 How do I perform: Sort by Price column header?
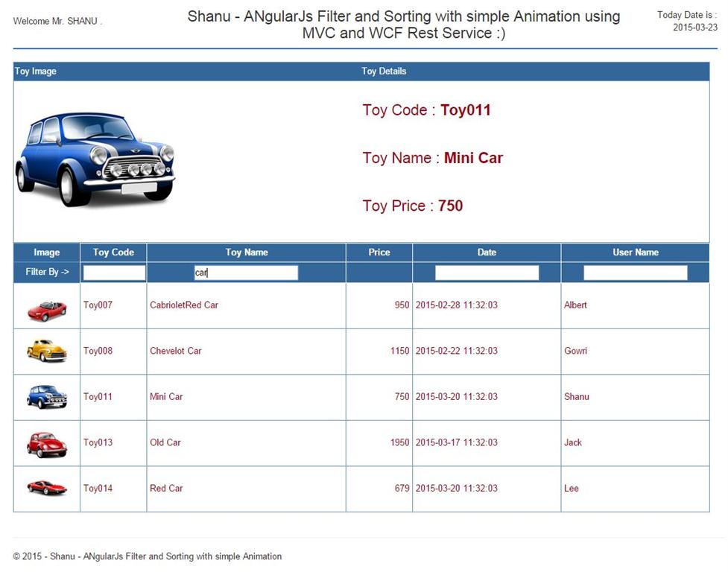(x=379, y=252)
